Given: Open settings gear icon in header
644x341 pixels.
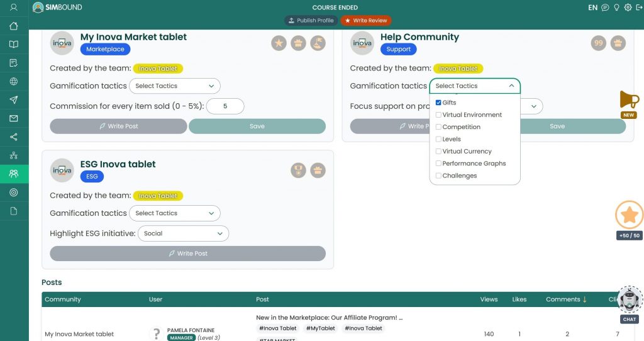Looking at the screenshot, I should click(628, 8).
